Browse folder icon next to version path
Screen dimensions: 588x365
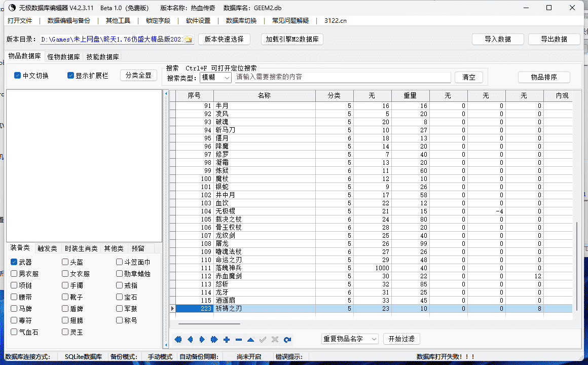[x=188, y=40]
